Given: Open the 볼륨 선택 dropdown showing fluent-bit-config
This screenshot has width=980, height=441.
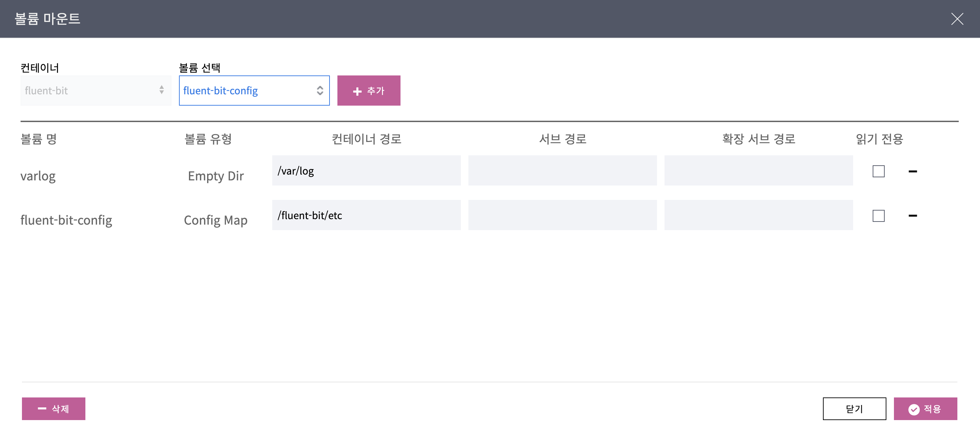Looking at the screenshot, I should pos(254,91).
